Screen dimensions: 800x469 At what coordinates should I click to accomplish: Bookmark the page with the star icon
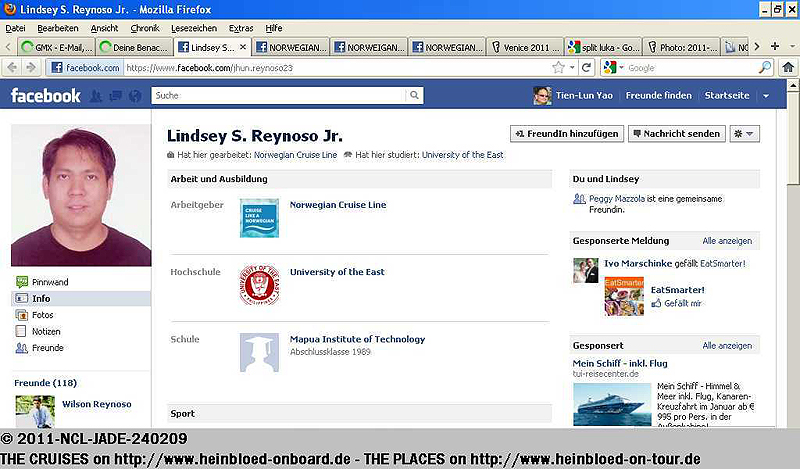pos(559,67)
